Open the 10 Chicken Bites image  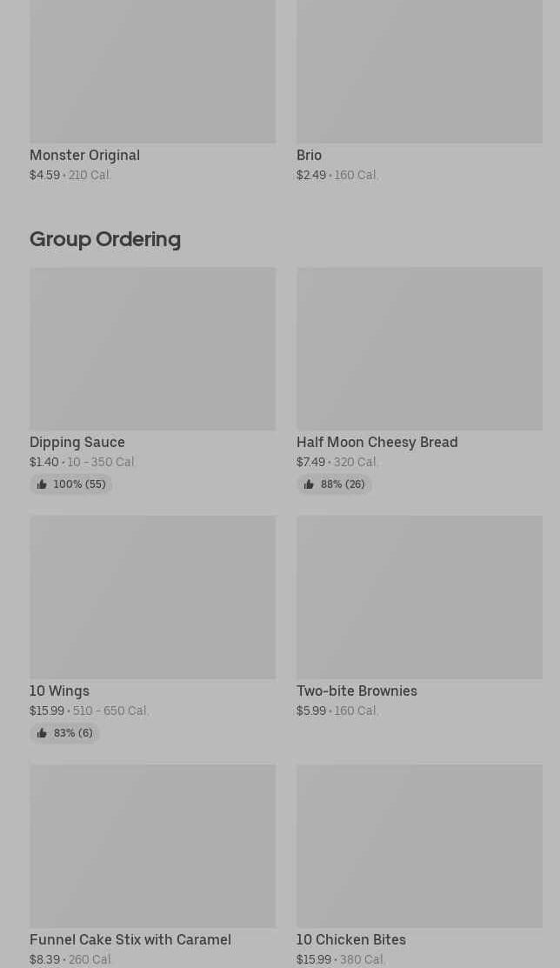[419, 845]
